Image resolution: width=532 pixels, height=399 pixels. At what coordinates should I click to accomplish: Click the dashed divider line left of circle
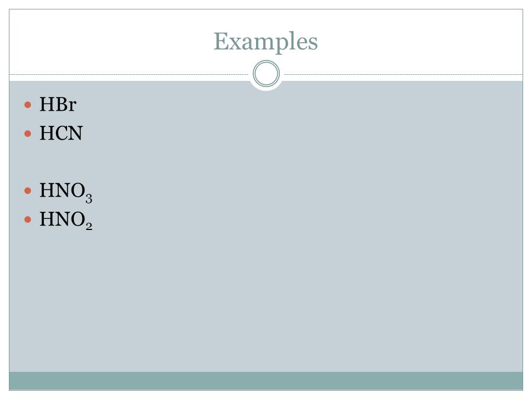click(x=129, y=74)
